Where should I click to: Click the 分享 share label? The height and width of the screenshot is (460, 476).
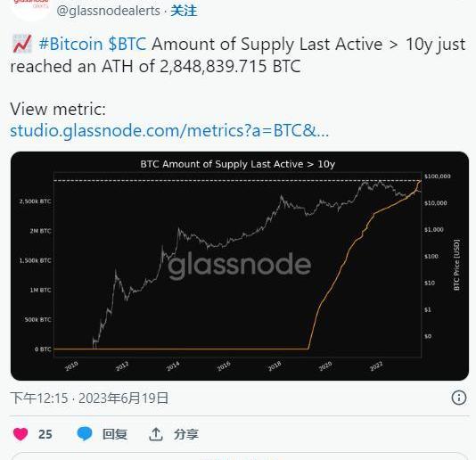pos(186,434)
